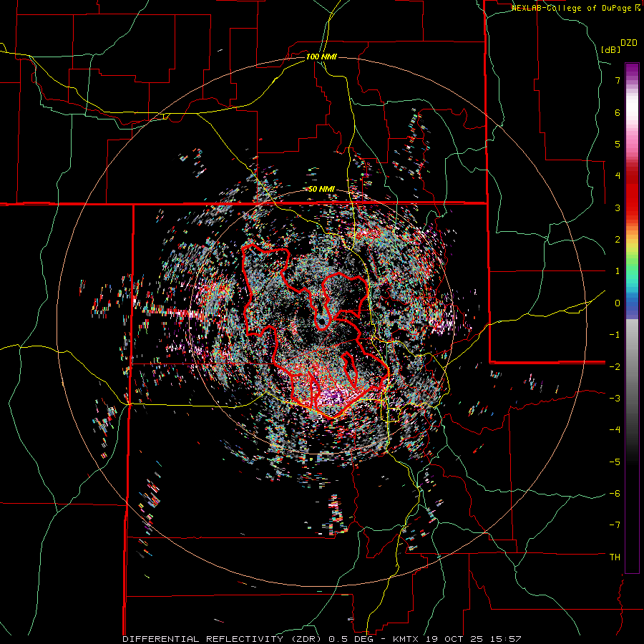Click the 4 value on the color scale
This screenshot has height=644, width=644.
[x=618, y=176]
